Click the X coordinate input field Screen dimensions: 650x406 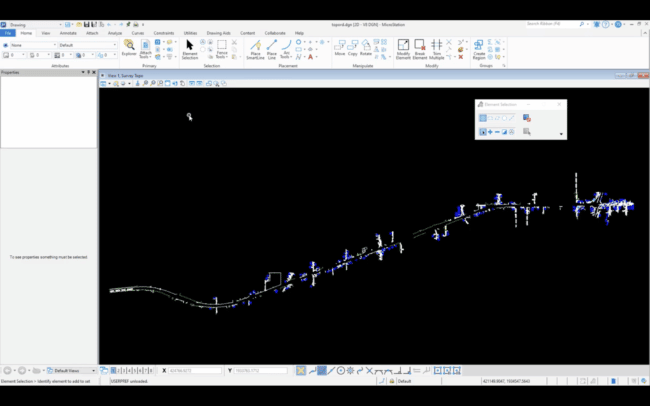tap(195, 370)
